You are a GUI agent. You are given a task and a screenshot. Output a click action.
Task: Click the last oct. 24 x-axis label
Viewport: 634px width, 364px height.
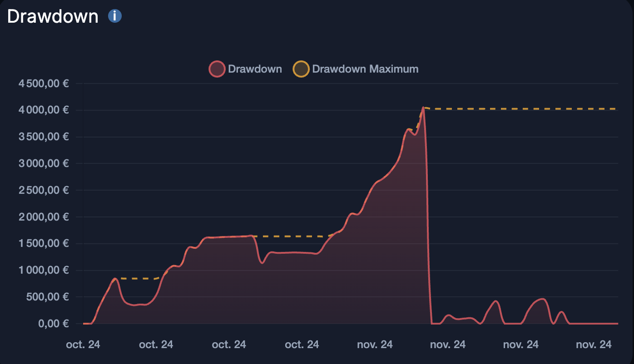(x=302, y=344)
